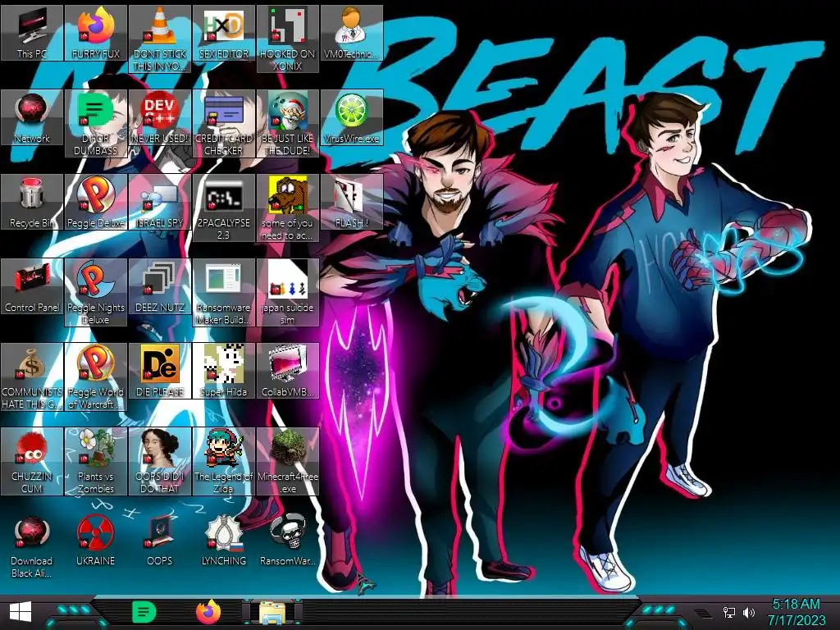Open the volume speaker tray icon

pyautogui.click(x=749, y=612)
